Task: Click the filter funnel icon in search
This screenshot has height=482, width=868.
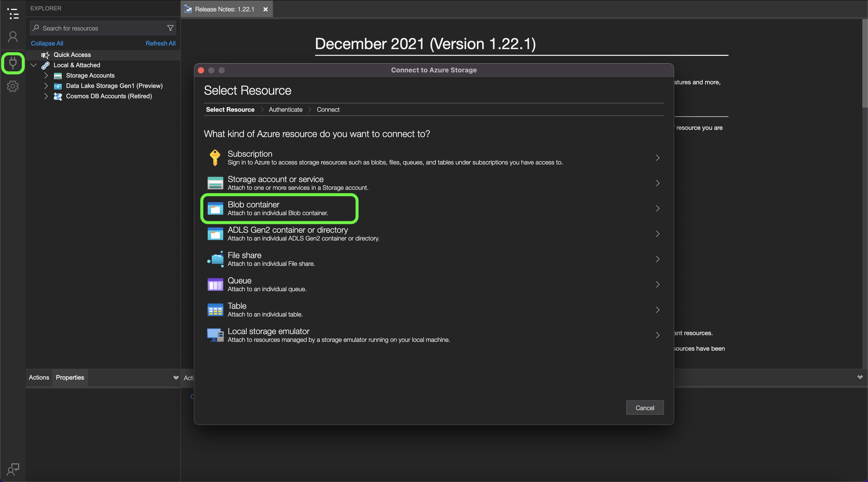Action: tap(170, 28)
